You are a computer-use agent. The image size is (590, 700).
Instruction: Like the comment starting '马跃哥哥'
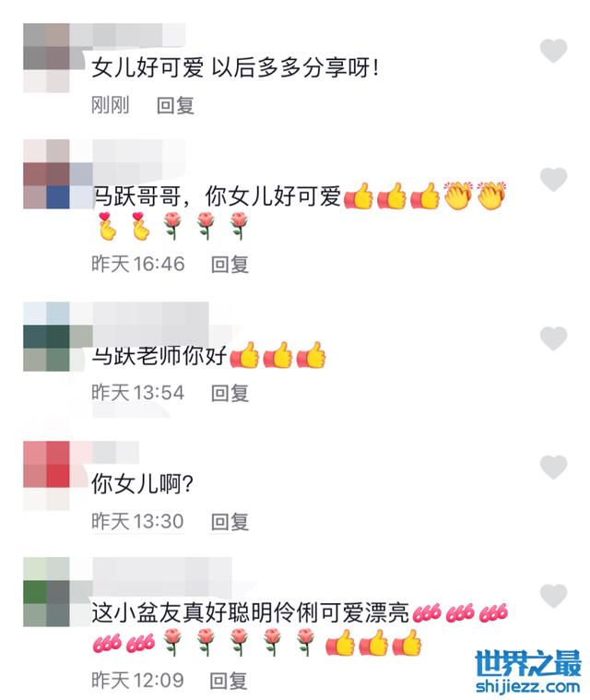[x=553, y=180]
